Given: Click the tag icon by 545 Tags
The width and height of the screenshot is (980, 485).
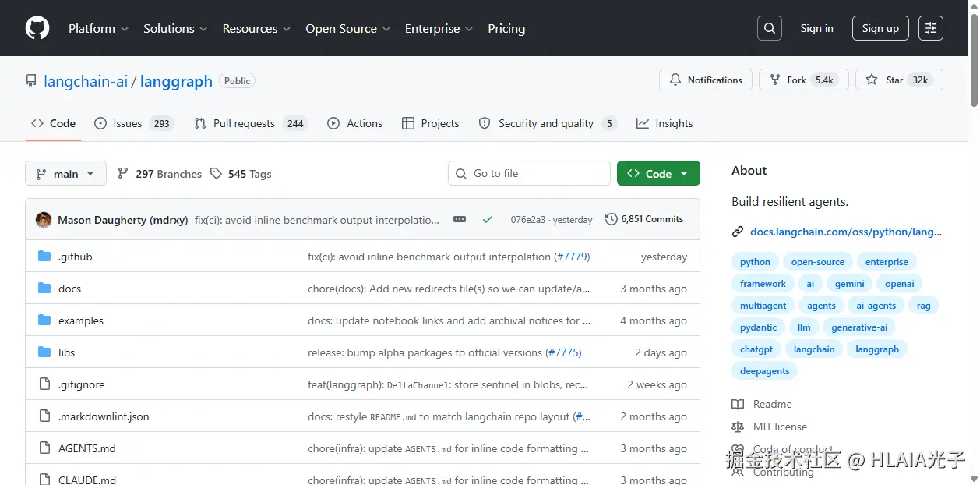Looking at the screenshot, I should pyautogui.click(x=216, y=173).
